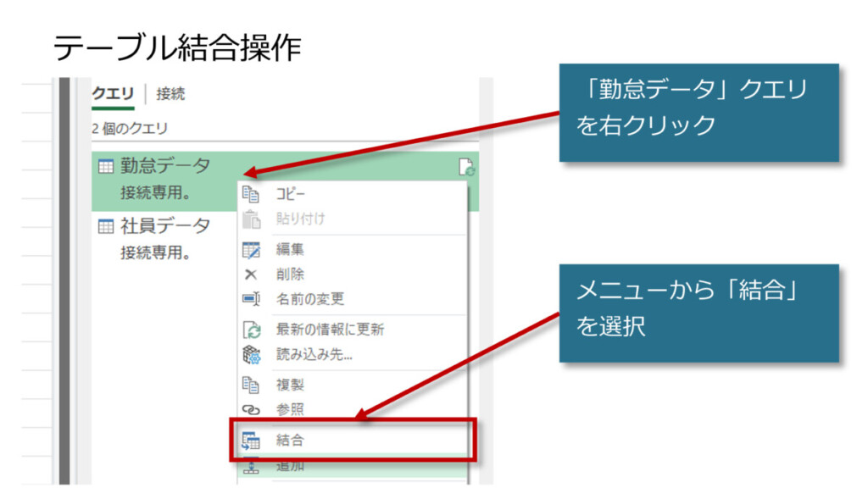Screen dimensions: 868x488
Task: Click the table icon next to 勤怠データ
Action: 106,167
